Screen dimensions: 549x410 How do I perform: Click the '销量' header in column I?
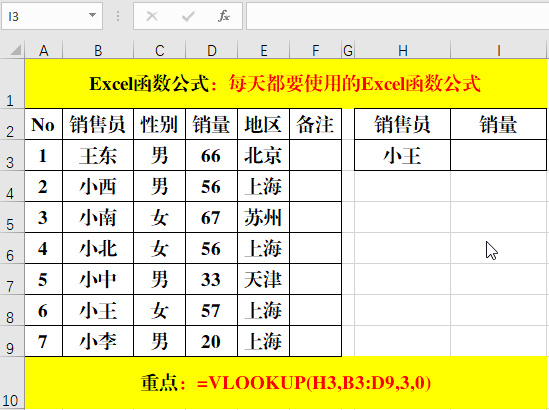499,124
